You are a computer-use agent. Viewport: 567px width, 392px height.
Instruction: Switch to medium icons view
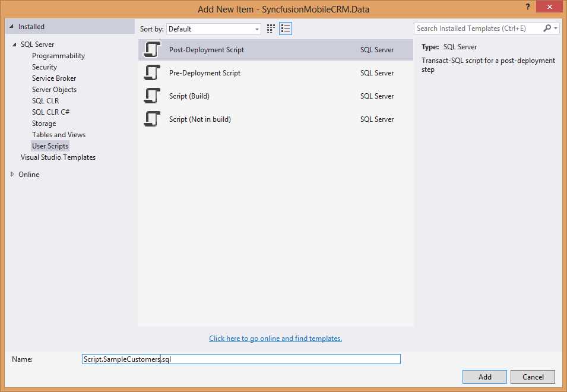tap(271, 29)
